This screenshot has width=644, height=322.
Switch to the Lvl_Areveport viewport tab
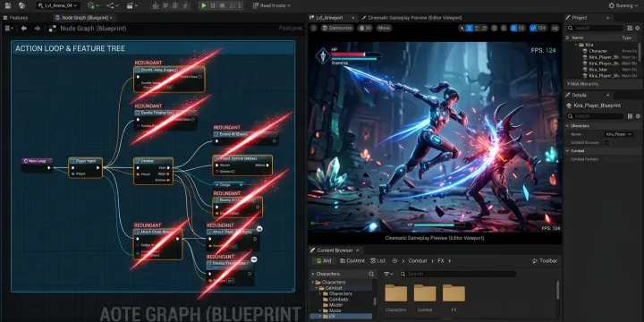[x=333, y=18]
